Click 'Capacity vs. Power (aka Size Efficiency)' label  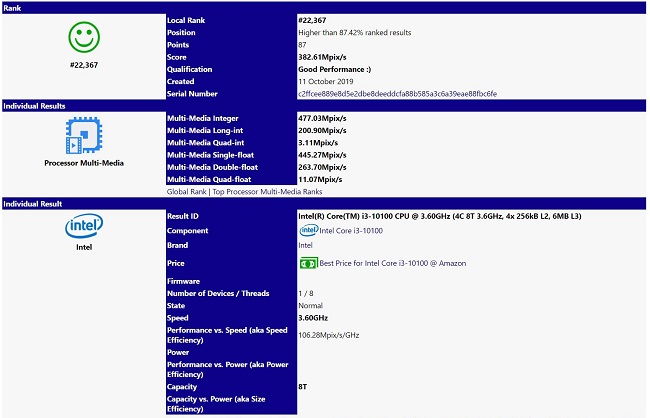pos(216,404)
